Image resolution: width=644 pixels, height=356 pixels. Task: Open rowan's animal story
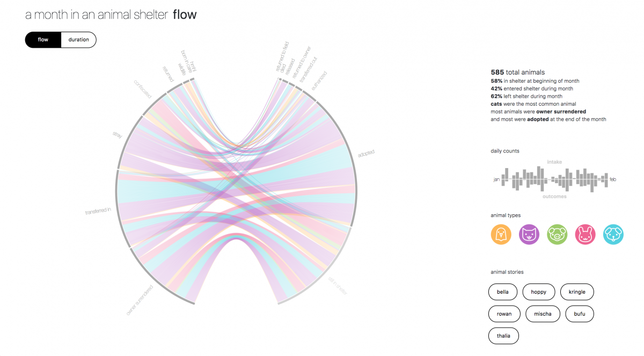coord(504,314)
